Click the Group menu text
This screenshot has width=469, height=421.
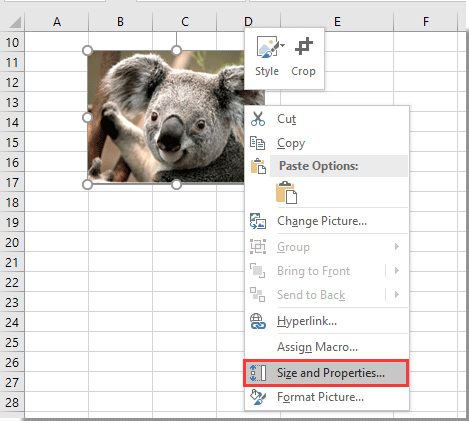(x=293, y=247)
